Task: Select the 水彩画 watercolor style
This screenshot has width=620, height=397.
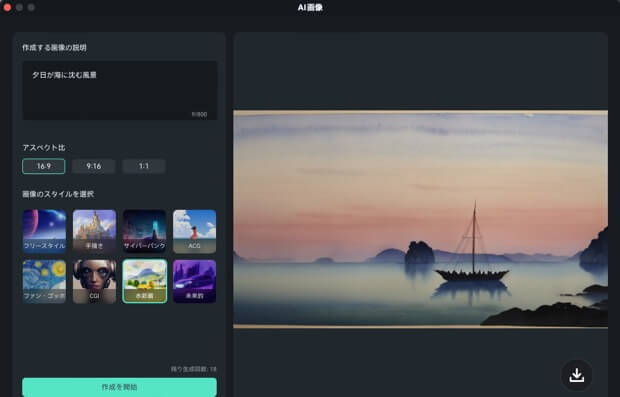Action: click(144, 282)
